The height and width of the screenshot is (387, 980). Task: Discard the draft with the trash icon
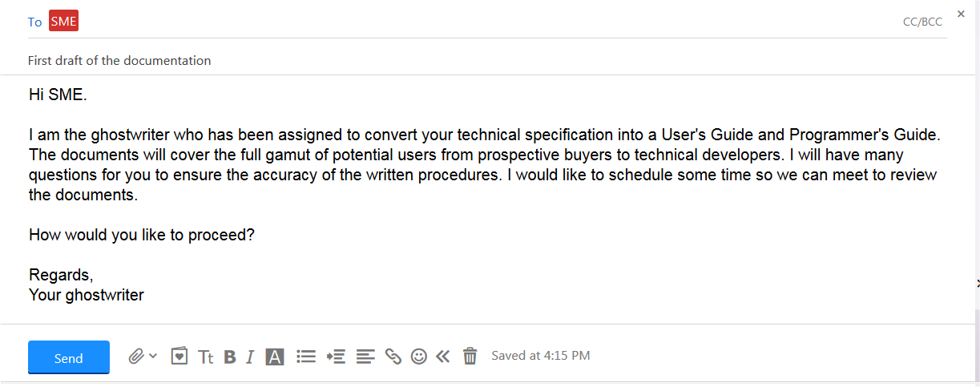pyautogui.click(x=470, y=357)
